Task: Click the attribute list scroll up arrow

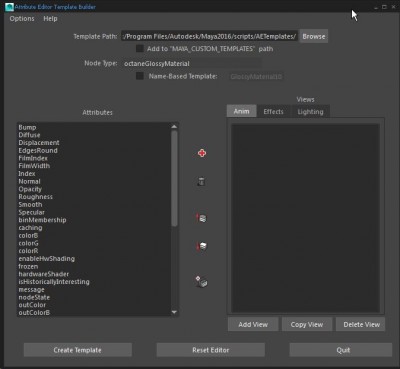Action: pyautogui.click(x=174, y=127)
